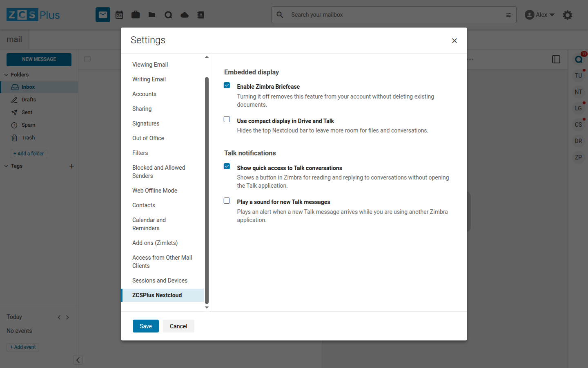The height and width of the screenshot is (368, 588).
Task: Open the TU conversation avatar
Action: coord(579,76)
